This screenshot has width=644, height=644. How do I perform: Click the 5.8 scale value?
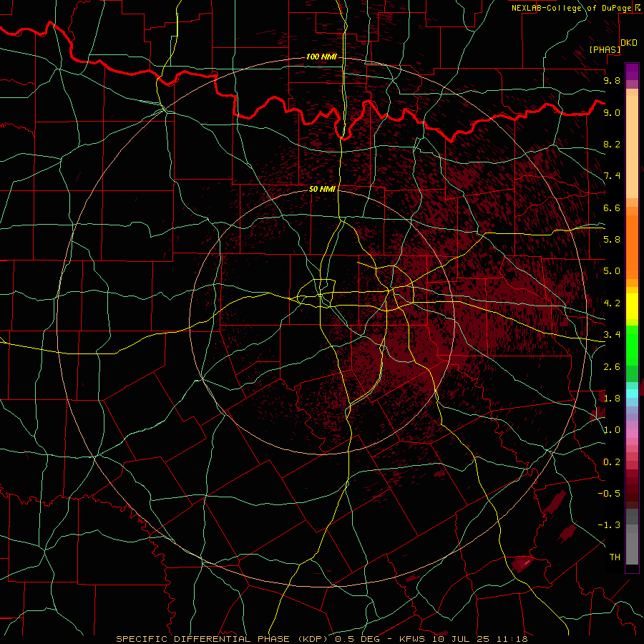[x=612, y=240]
